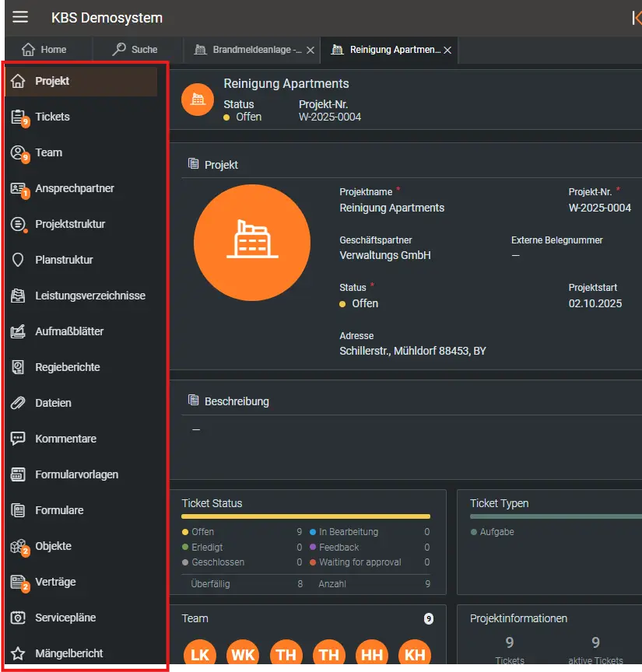Close the Brandmeldeanlage tab
The image size is (642, 672).
[x=310, y=50]
